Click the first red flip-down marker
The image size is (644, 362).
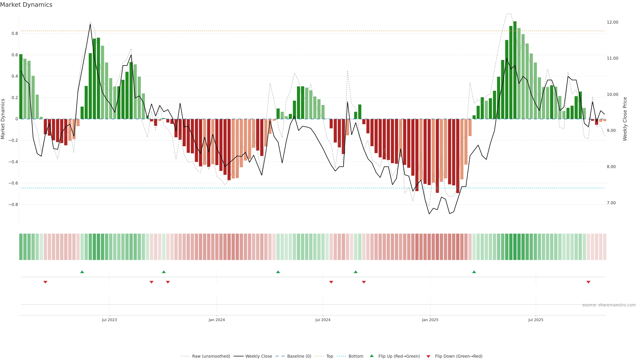point(45,282)
